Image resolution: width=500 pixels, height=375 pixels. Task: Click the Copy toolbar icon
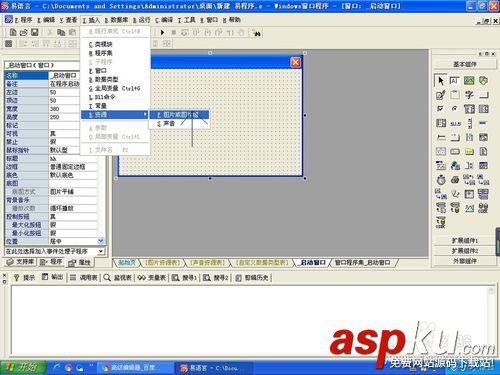[x=61, y=32]
